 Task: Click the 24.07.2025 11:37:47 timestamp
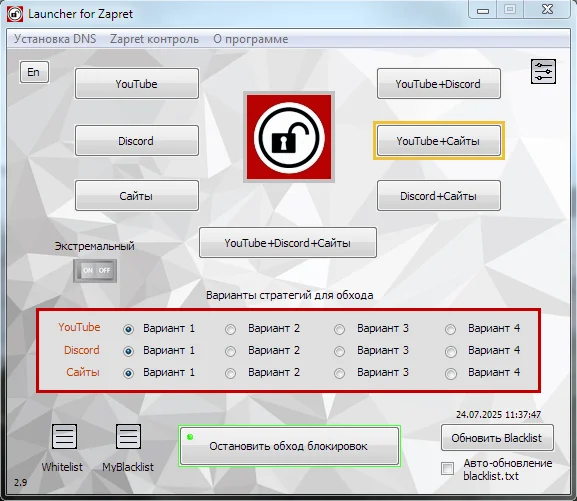(498, 414)
